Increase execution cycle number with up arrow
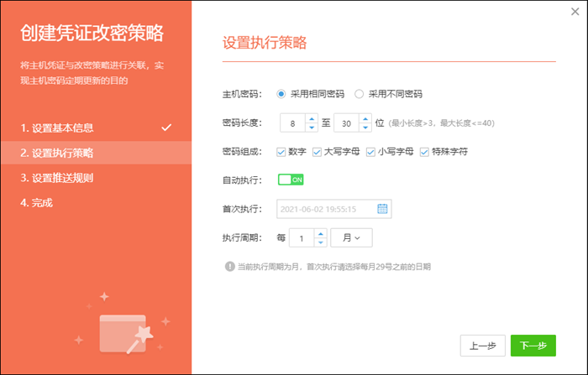The width and height of the screenshot is (588, 375). (320, 233)
